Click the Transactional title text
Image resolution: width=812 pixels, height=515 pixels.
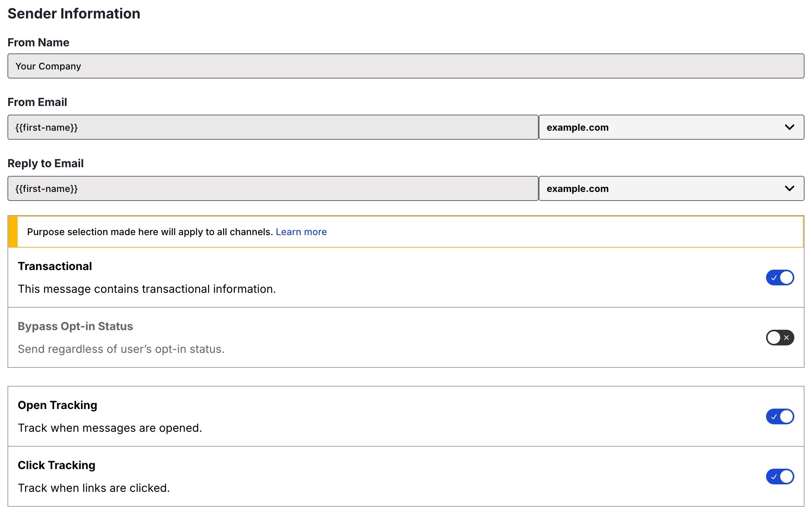click(x=55, y=266)
